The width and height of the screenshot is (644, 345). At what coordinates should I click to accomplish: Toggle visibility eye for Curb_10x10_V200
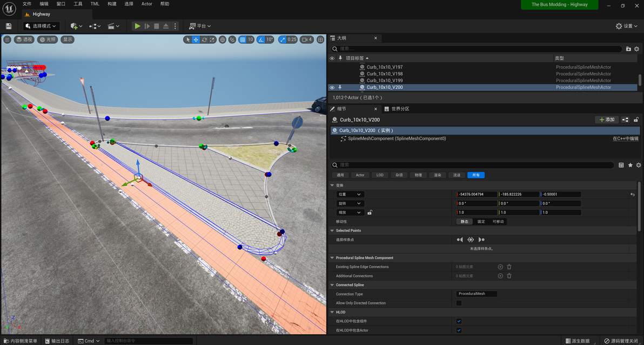pyautogui.click(x=332, y=87)
